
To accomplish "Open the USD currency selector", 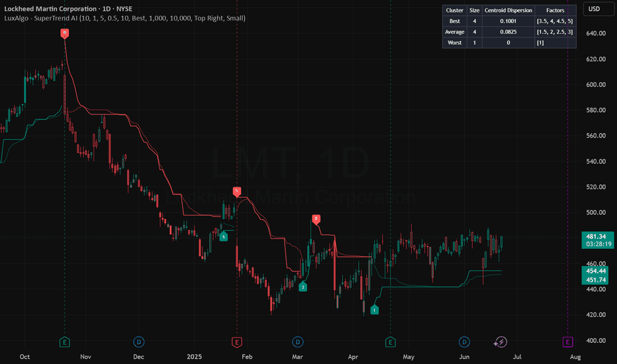I will coord(598,9).
